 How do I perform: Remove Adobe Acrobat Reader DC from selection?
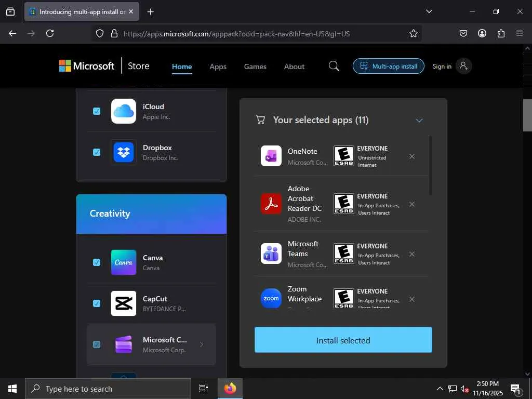pos(412,204)
